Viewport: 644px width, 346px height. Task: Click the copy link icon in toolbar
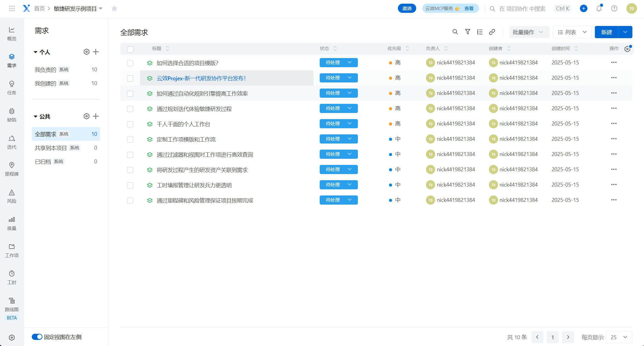point(492,32)
